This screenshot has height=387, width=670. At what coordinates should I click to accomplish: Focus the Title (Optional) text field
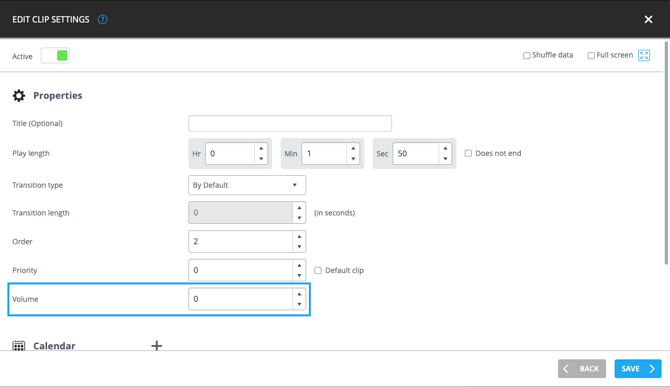290,123
